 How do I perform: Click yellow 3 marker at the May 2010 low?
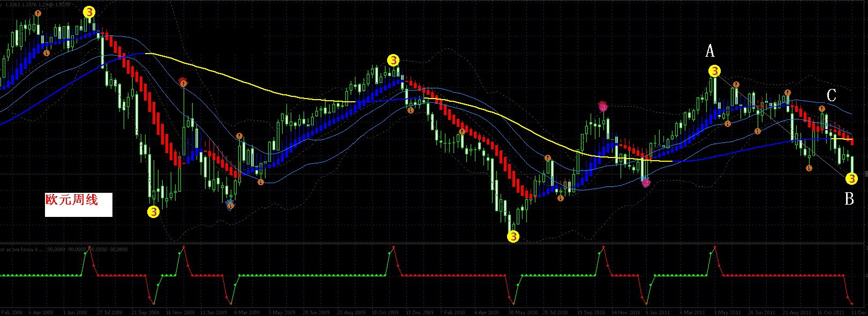[513, 236]
